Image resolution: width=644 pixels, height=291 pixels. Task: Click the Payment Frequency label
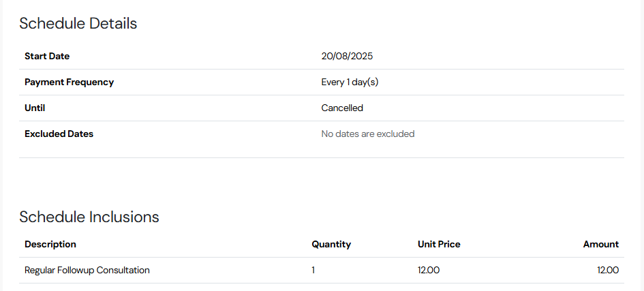coord(69,82)
